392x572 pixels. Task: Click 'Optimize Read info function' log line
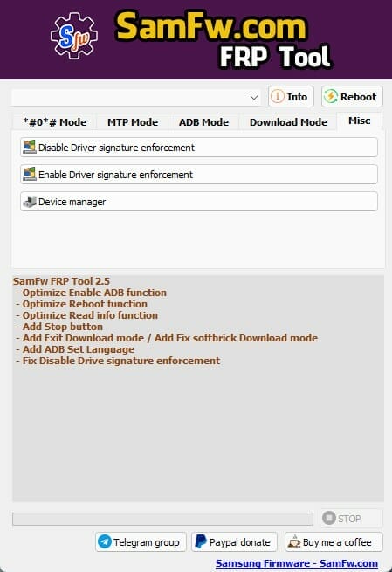coord(86,315)
